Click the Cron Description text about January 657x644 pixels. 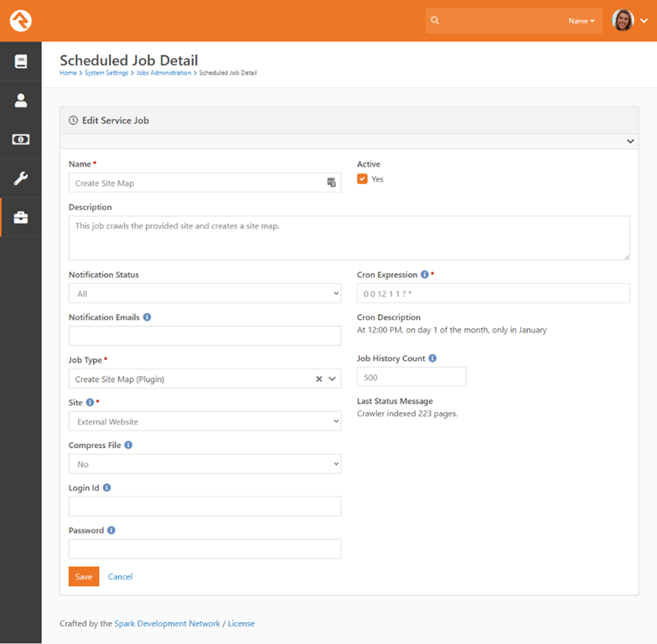tap(452, 330)
